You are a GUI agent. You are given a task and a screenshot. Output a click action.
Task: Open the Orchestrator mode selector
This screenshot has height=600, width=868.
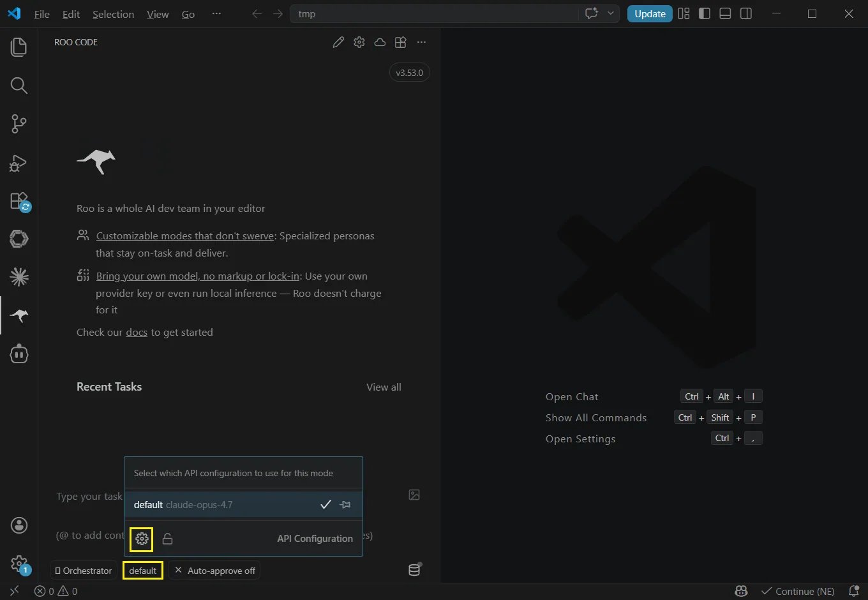coord(83,571)
